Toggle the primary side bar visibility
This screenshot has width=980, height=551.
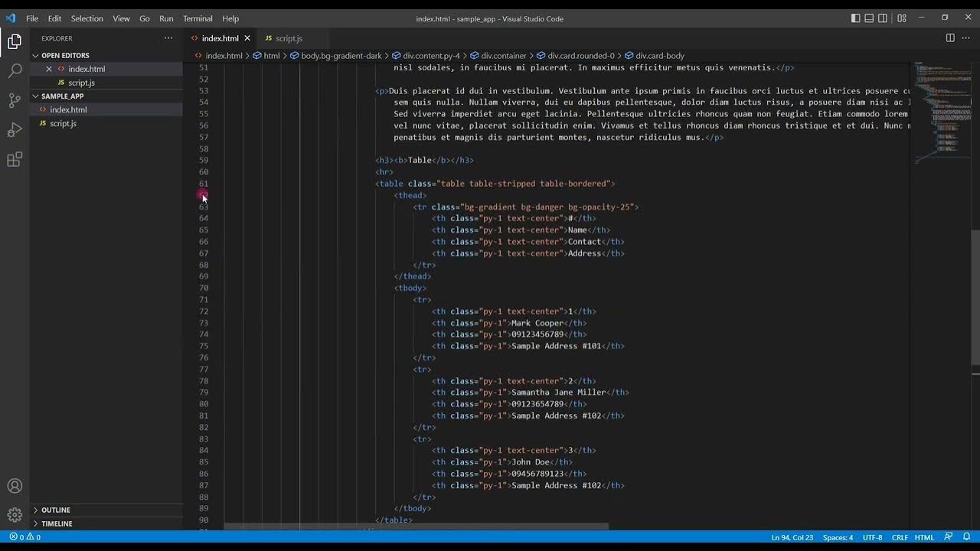[856, 18]
